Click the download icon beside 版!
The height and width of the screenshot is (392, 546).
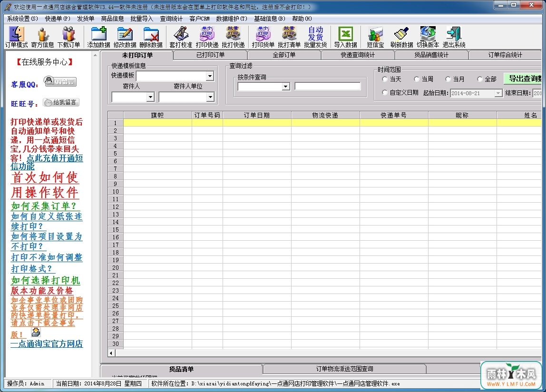point(36,333)
